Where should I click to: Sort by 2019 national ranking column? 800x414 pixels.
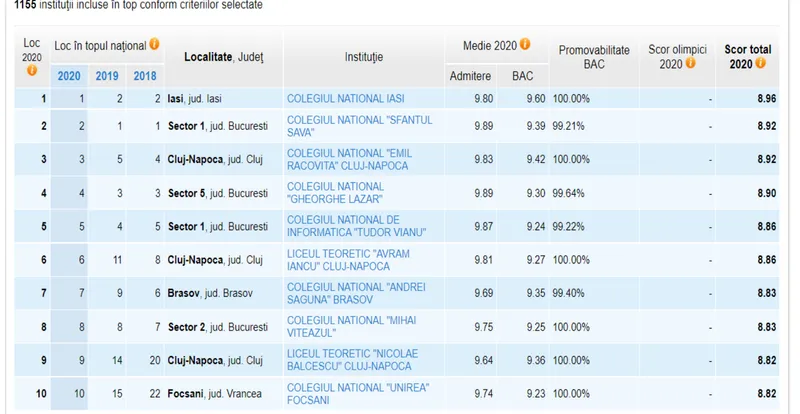point(107,76)
